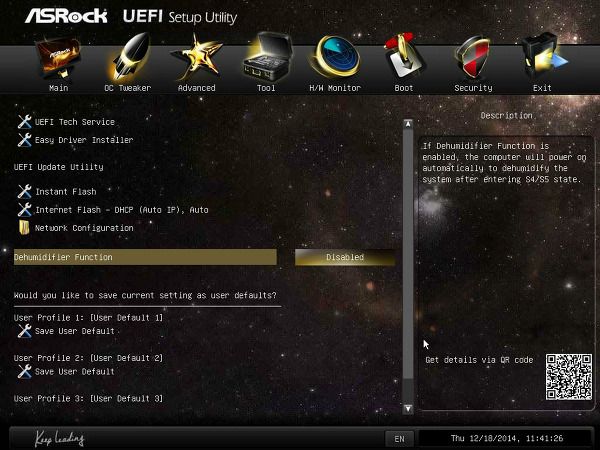Click the Description panel heading
The height and width of the screenshot is (450, 600).
click(506, 115)
